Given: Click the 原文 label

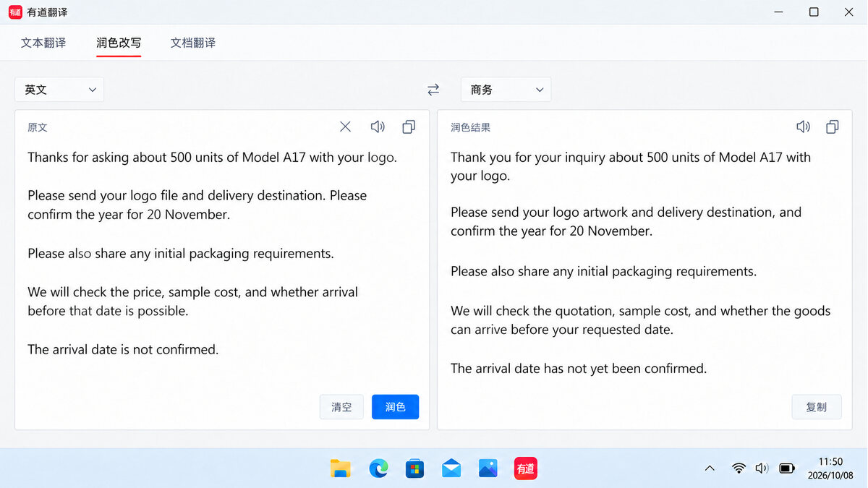Looking at the screenshot, I should (x=38, y=127).
